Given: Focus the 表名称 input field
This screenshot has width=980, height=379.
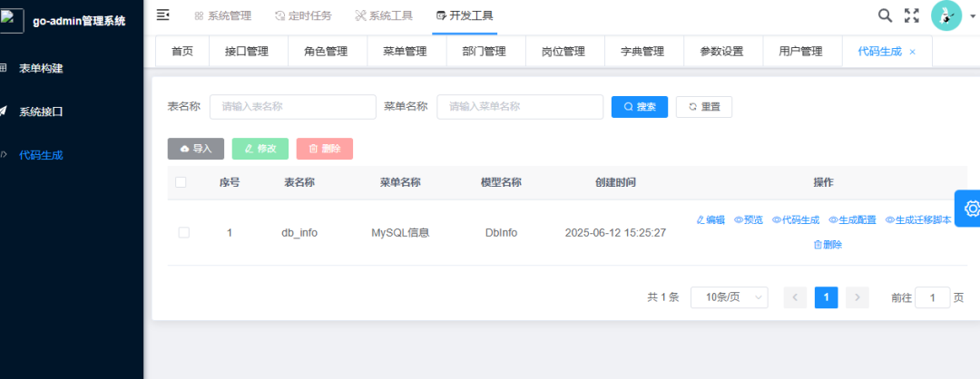Looking at the screenshot, I should click(x=293, y=107).
